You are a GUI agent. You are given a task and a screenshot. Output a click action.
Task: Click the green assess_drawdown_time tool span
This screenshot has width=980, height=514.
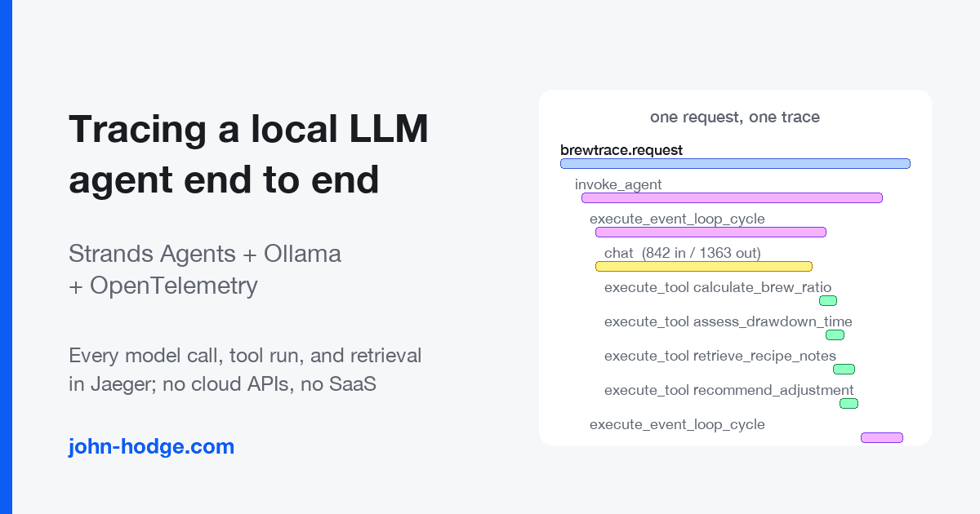835,335
